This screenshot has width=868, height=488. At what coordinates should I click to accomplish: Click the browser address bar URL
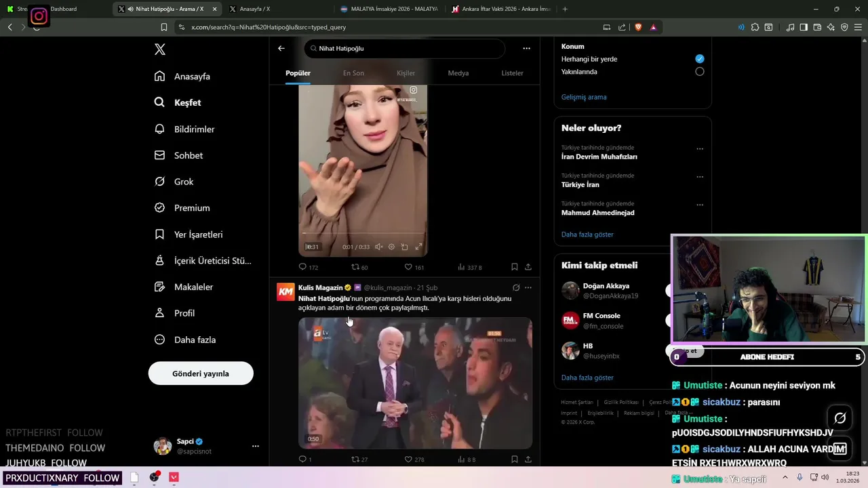(x=269, y=27)
